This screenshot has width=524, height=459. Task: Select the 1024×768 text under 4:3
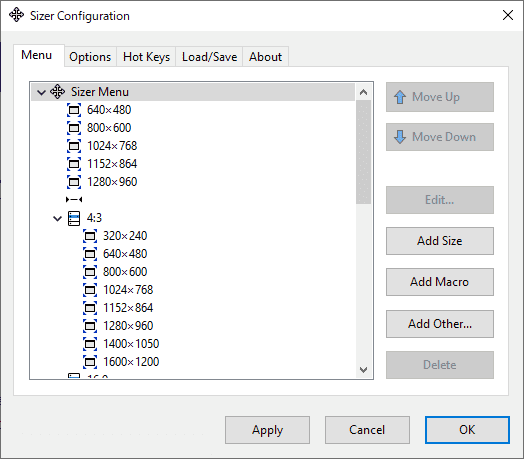pos(128,290)
